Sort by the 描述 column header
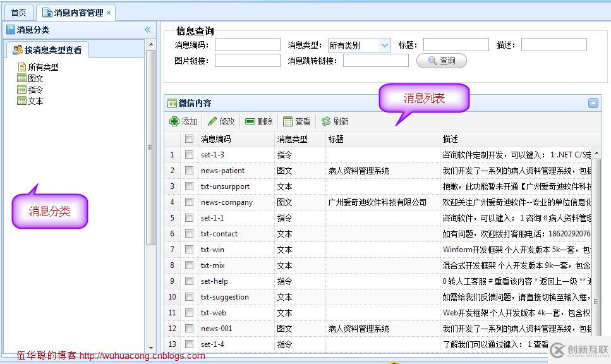This screenshot has height=364, width=611. pos(516,139)
